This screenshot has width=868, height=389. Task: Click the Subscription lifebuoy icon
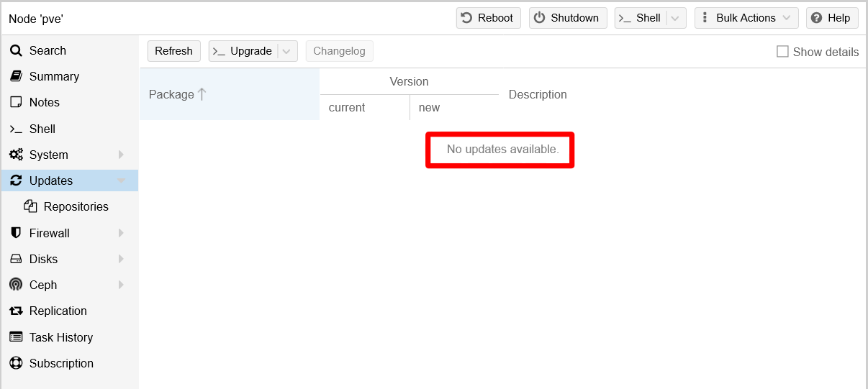(16, 363)
